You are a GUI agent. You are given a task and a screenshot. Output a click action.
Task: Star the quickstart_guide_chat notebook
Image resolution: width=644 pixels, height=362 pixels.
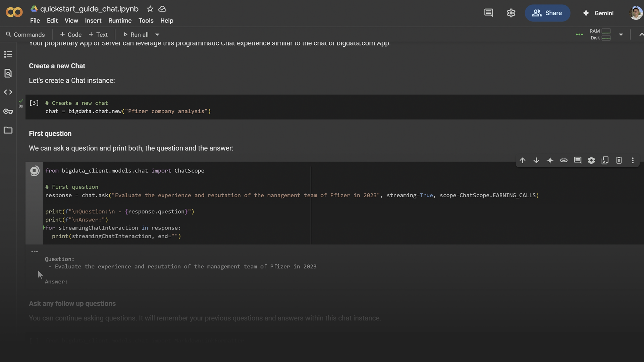150,9
